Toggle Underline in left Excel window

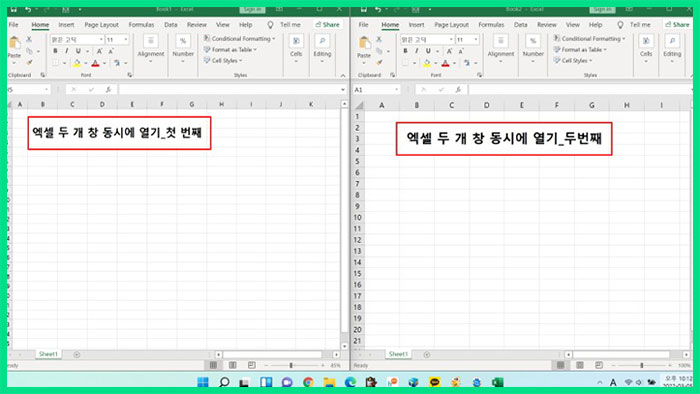[78, 51]
